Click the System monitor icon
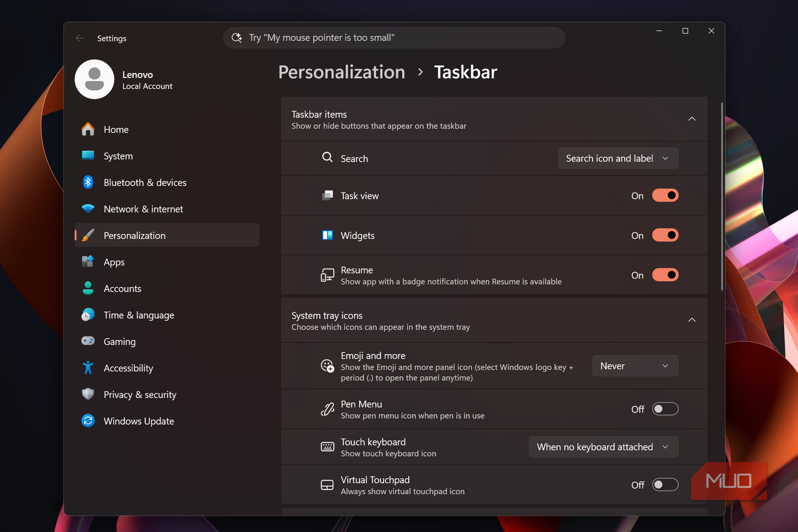Screen dimensions: 798x532 tap(88, 156)
